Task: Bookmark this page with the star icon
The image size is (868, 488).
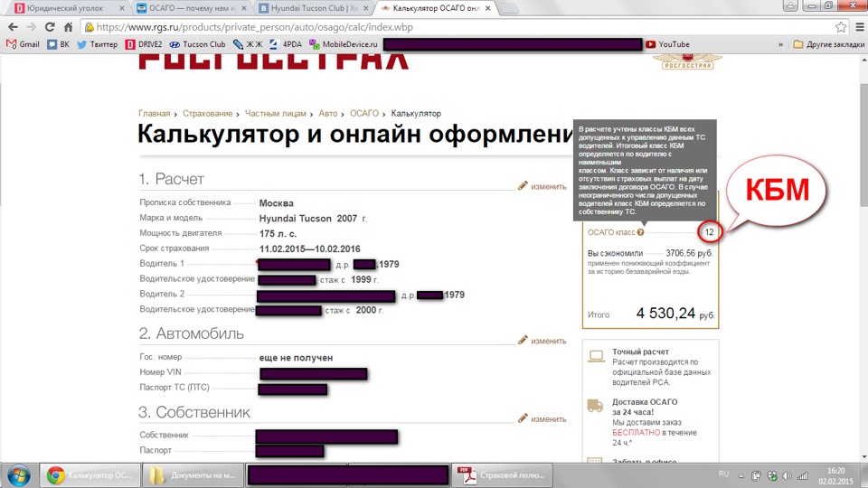Action: (840, 27)
